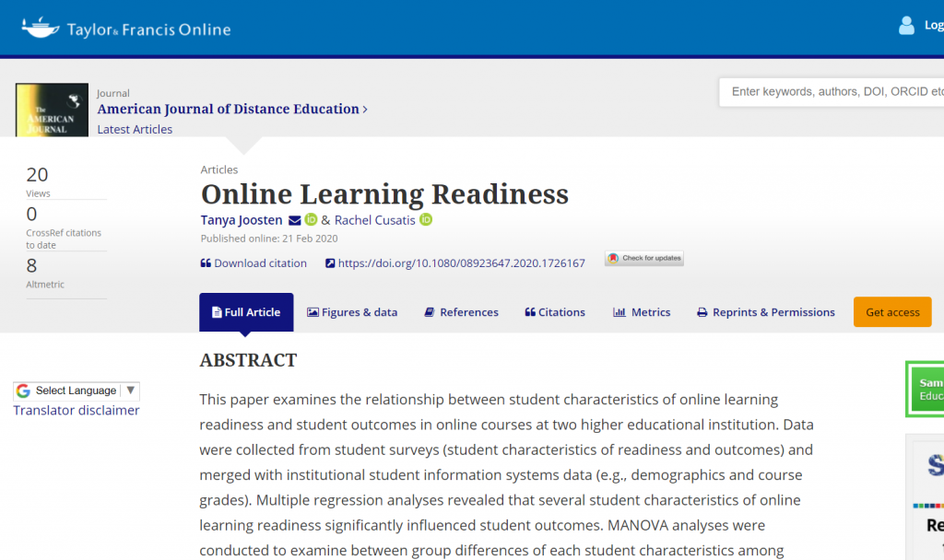The image size is (944, 560).
Task: Click the journal cover thumbnail
Action: point(52,111)
